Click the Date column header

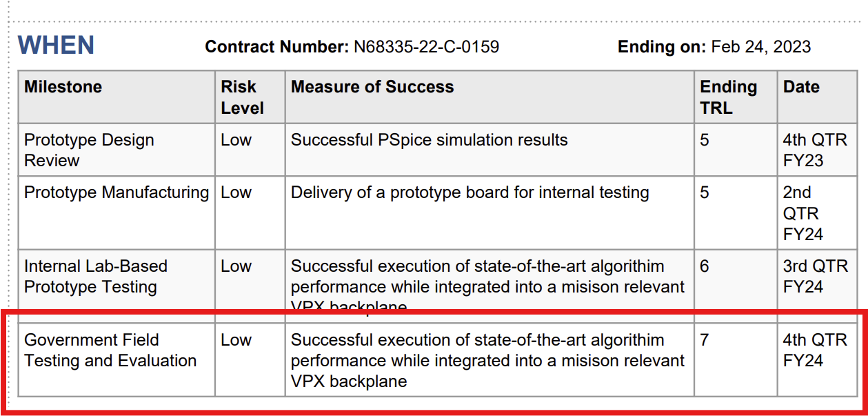point(801,87)
